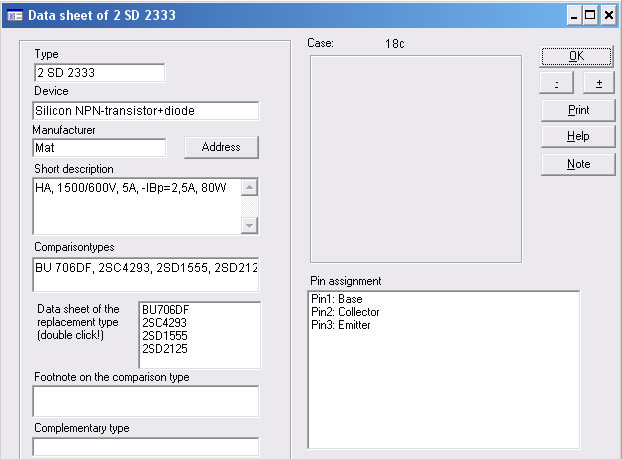Click the Pin1: Base line
This screenshot has width=622, height=459.
tap(337, 299)
